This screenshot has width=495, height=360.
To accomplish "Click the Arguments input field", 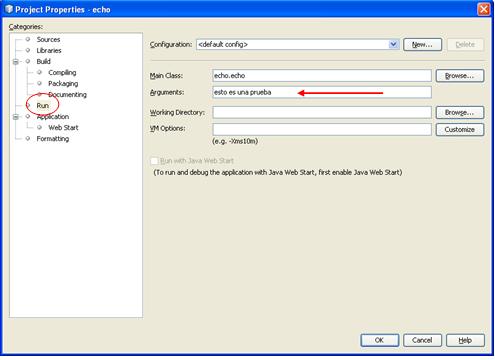I will pos(322,92).
